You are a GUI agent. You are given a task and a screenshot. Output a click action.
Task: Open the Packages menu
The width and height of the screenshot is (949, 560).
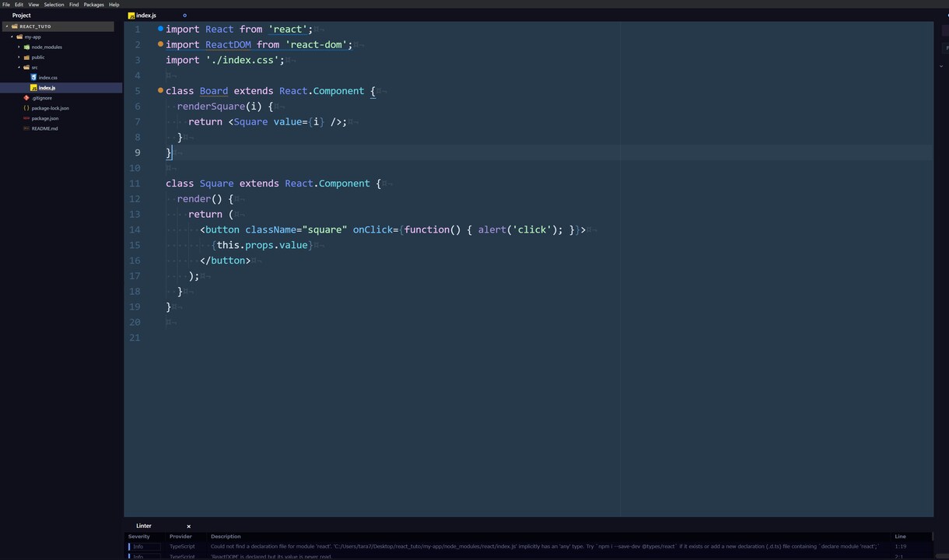[94, 5]
